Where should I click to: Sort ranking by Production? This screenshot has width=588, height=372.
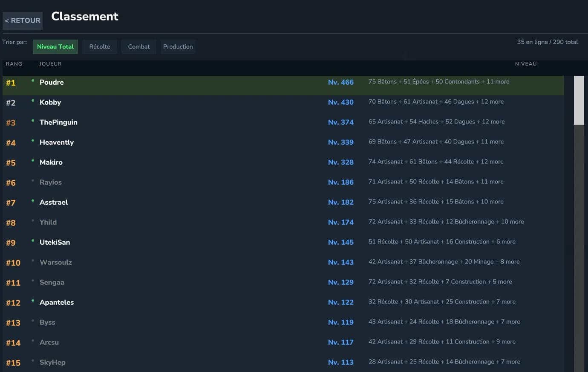[x=178, y=47]
